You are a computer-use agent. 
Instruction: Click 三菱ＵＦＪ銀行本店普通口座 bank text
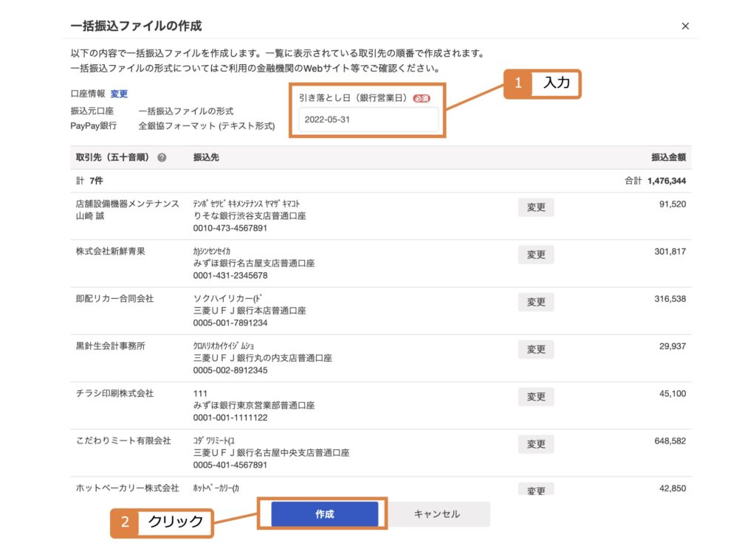point(250,311)
